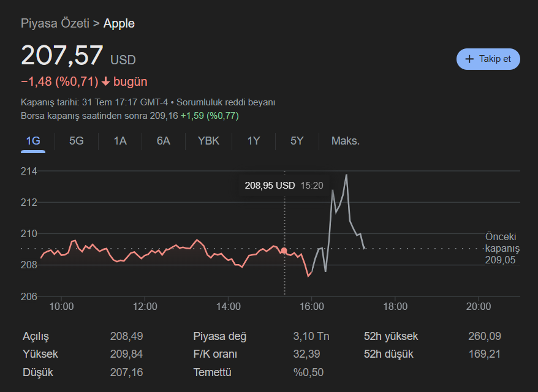This screenshot has height=392, width=538.
Task: Click the 52h yüksek value 260,09
Action: pos(485,336)
